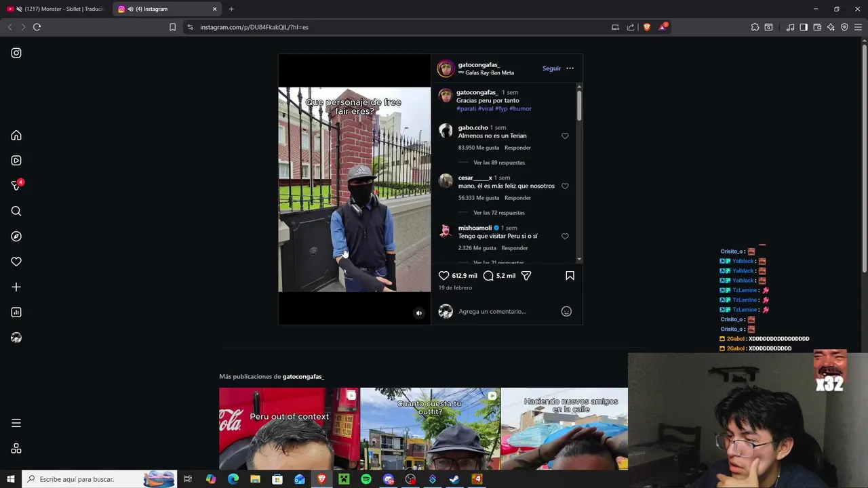Expand 'Ver las 89 respuestas' replies
The height and width of the screenshot is (488, 868).
click(x=499, y=163)
